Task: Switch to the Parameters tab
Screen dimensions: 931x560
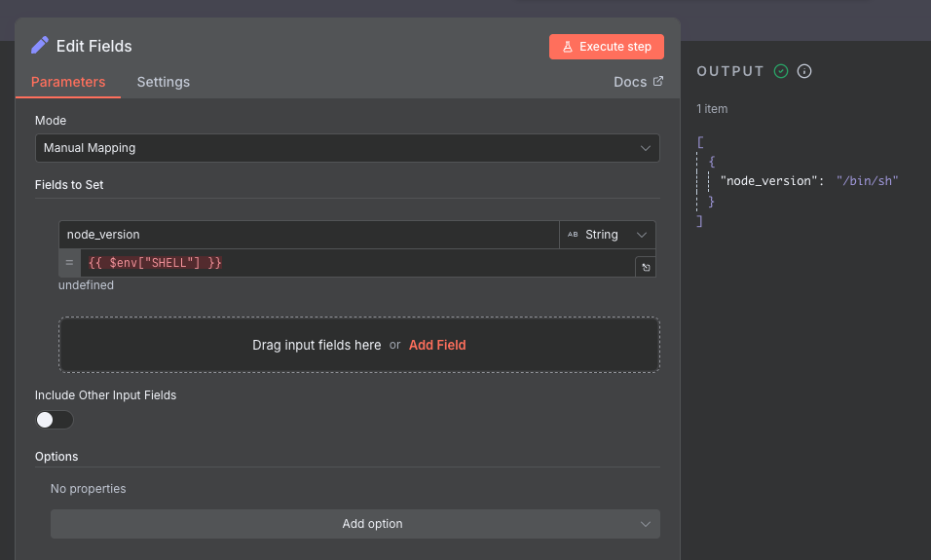Action: click(x=68, y=82)
